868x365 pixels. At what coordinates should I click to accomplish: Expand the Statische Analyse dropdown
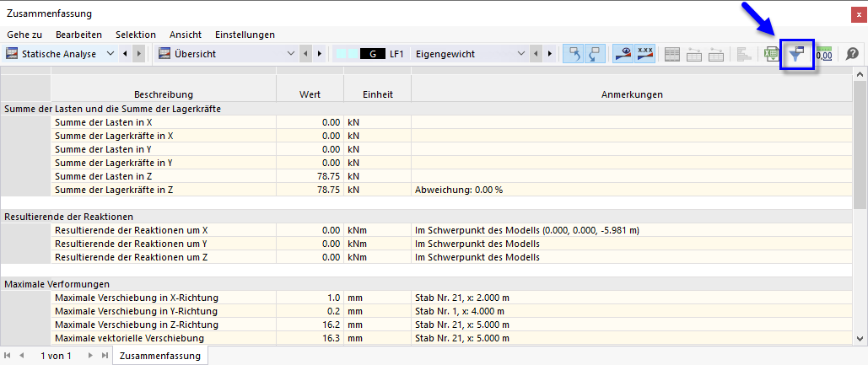click(x=111, y=54)
